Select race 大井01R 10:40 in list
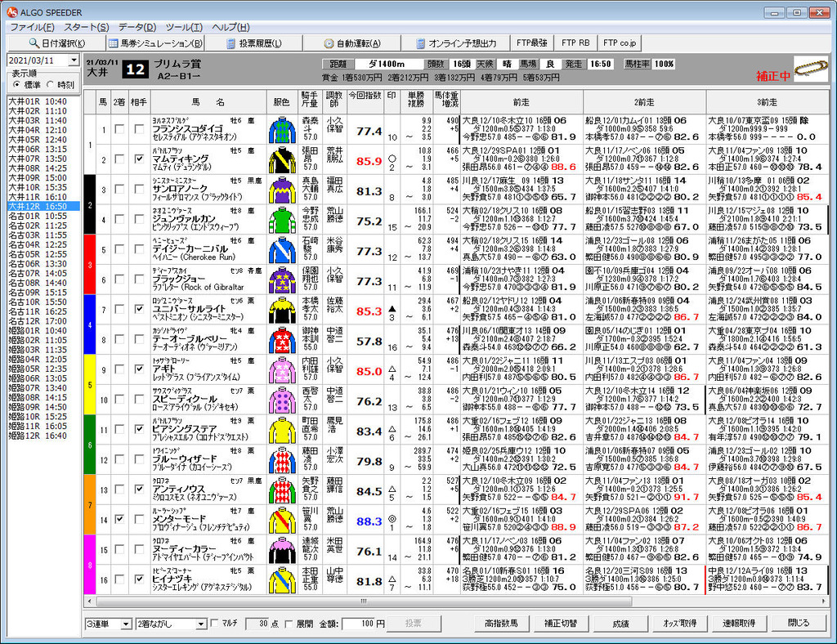 point(43,101)
